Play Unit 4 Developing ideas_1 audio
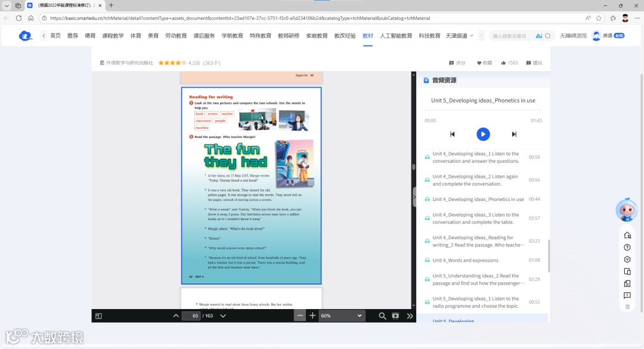The height and width of the screenshot is (349, 644). point(482,157)
